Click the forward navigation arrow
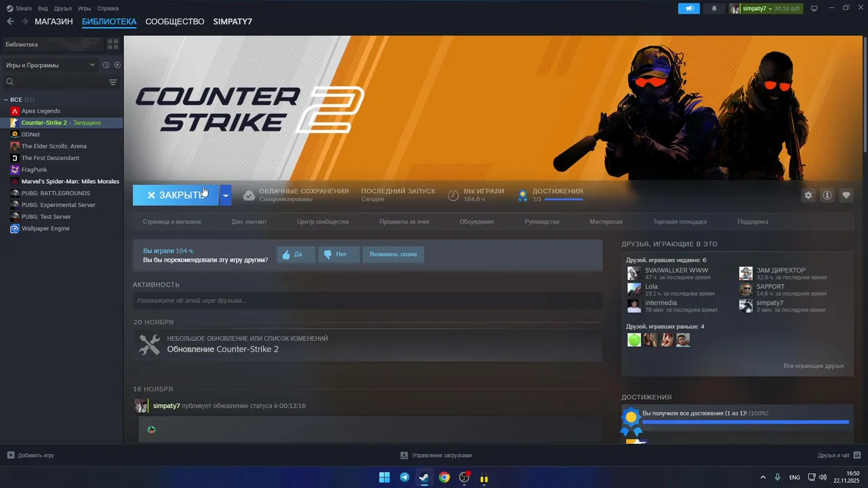Screen dimensions: 868x488 tap(24, 22)
